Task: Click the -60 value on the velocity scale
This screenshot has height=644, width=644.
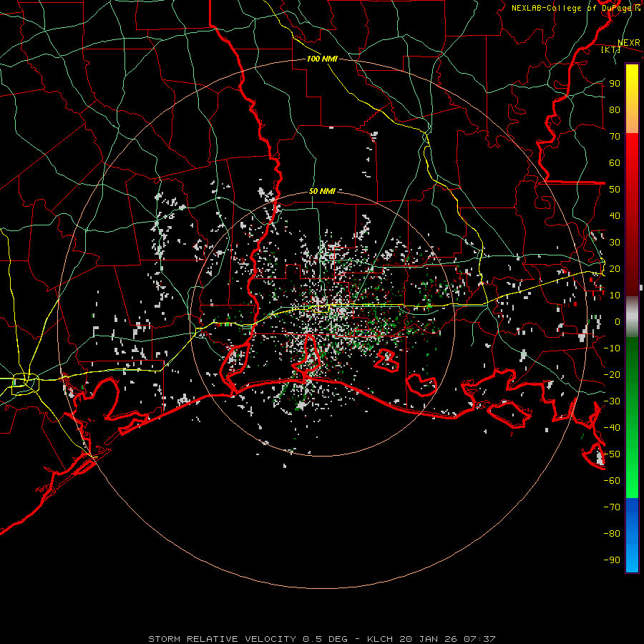Action: tap(612, 481)
